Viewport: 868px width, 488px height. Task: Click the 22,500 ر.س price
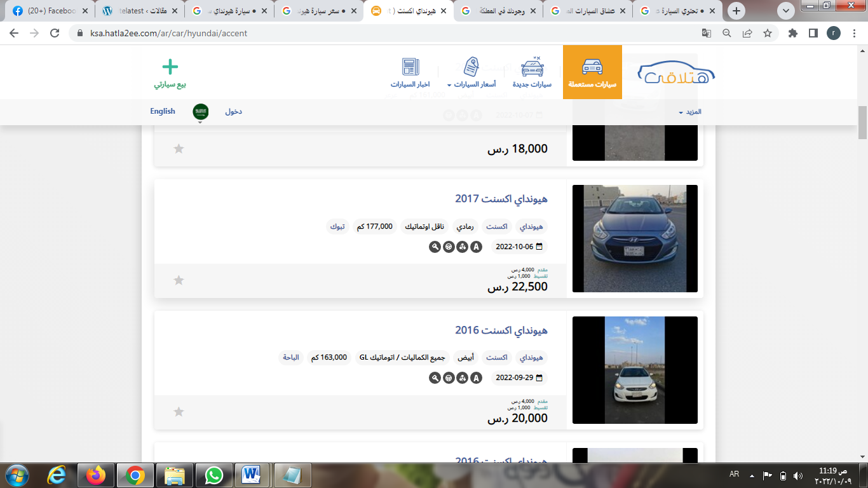coord(517,287)
